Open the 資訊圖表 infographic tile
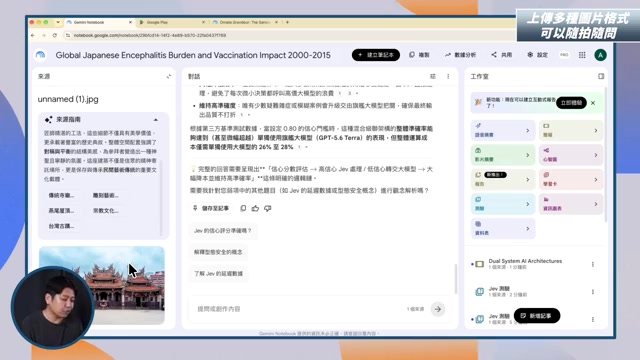Viewport: 640px width, 360px height. (x=571, y=204)
